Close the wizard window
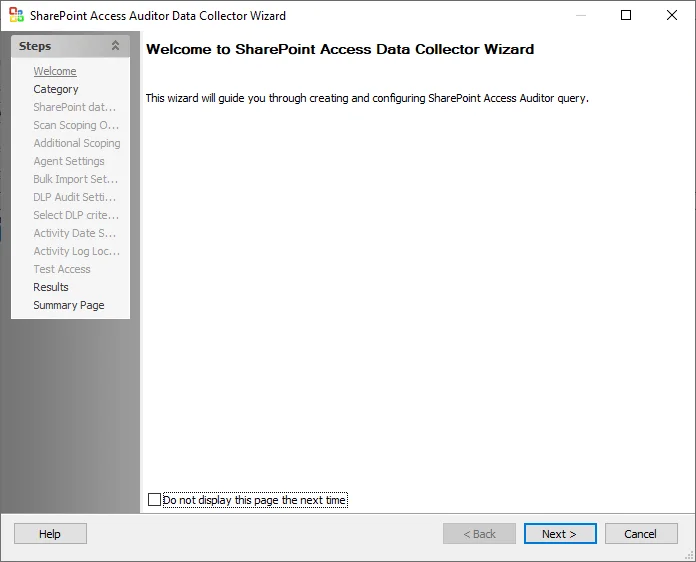 [x=672, y=15]
